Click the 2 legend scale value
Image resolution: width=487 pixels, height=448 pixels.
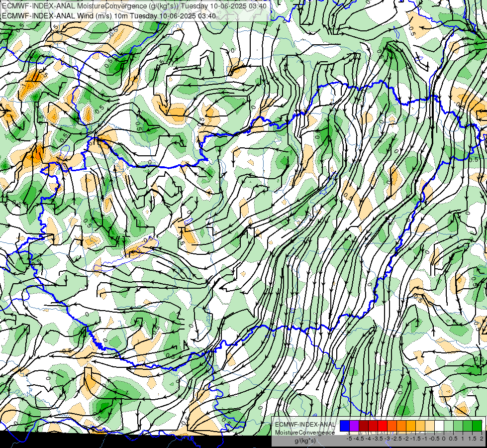[482, 439]
